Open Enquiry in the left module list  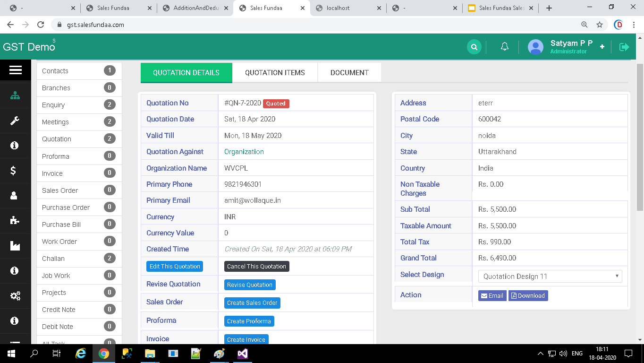53,105
